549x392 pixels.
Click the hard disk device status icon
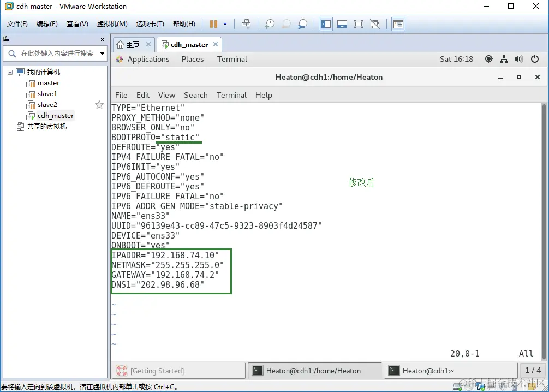click(x=457, y=387)
